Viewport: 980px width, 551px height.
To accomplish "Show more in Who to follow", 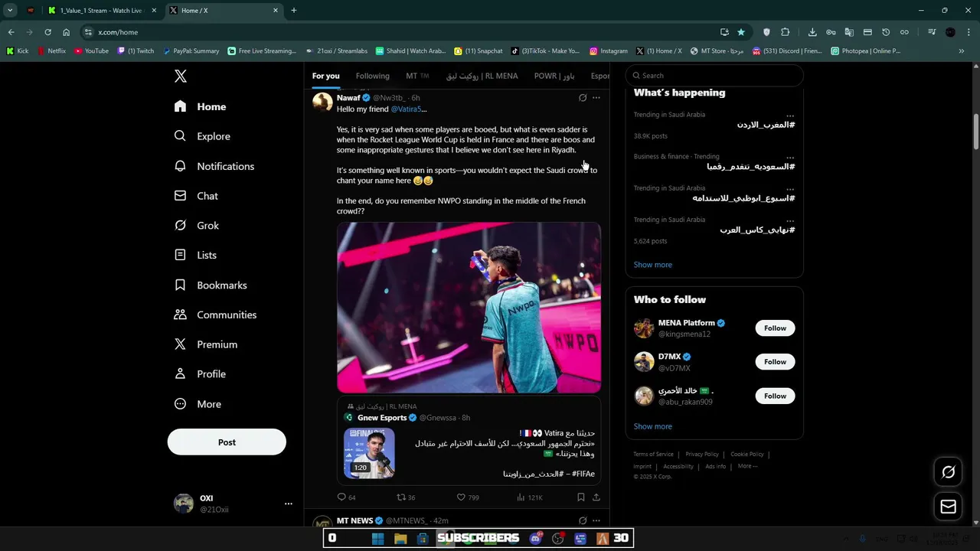I will click(x=653, y=426).
